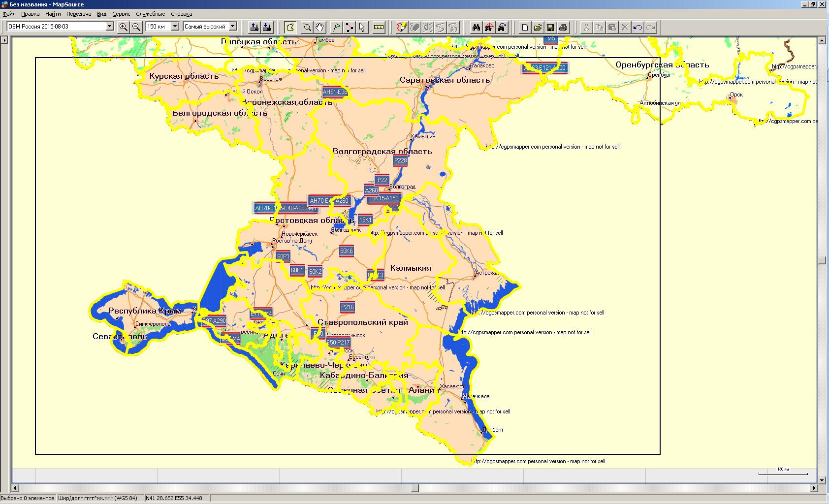Click the Open file folder icon
The height and width of the screenshot is (504, 829).
[538, 27]
